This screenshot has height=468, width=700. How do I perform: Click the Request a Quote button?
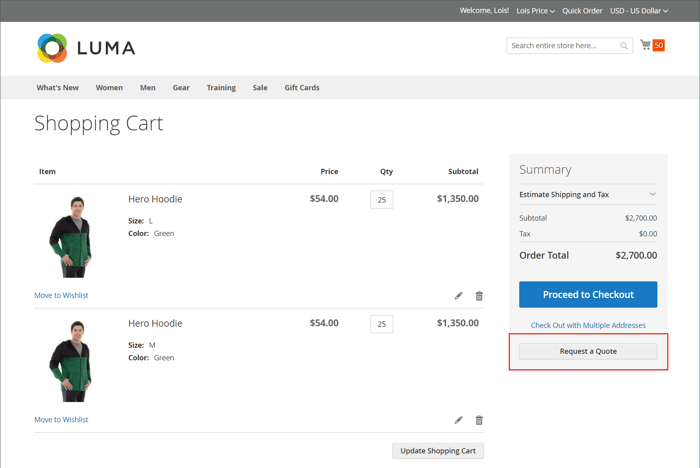588,351
